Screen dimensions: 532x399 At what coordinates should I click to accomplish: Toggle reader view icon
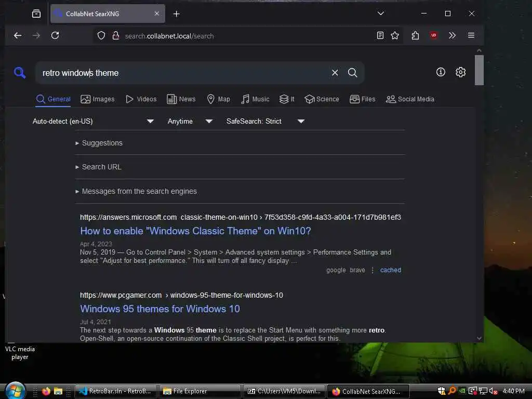coord(380,35)
